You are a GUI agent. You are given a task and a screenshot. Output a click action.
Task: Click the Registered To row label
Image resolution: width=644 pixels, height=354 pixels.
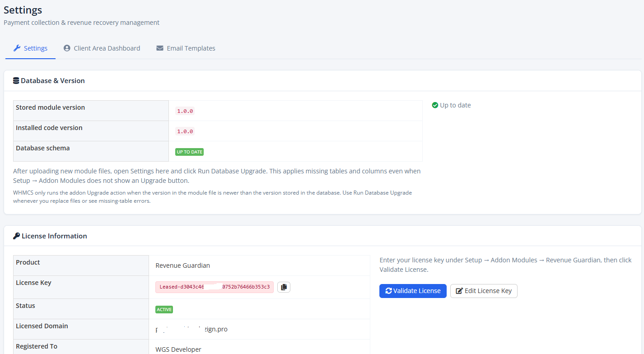[x=37, y=346]
